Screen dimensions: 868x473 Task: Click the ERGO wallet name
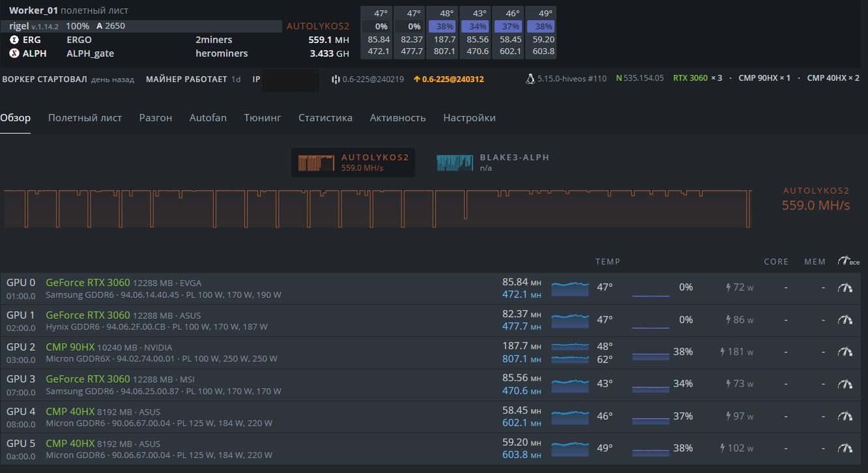click(79, 40)
